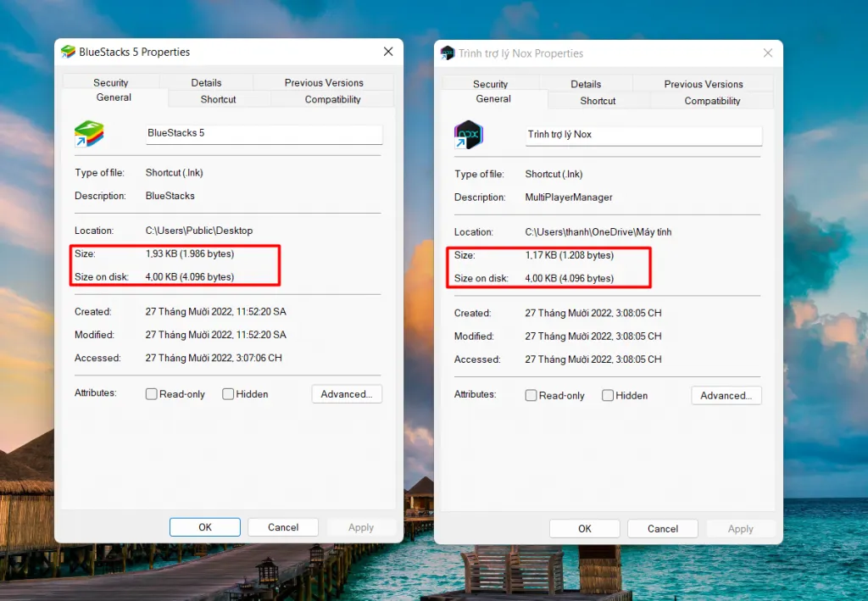Click BlueStacks 5 Size on disk value
This screenshot has width=868, height=601.
(x=190, y=276)
